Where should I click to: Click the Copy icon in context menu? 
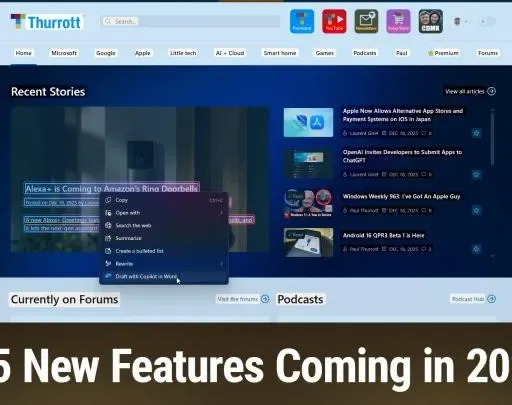click(x=108, y=200)
